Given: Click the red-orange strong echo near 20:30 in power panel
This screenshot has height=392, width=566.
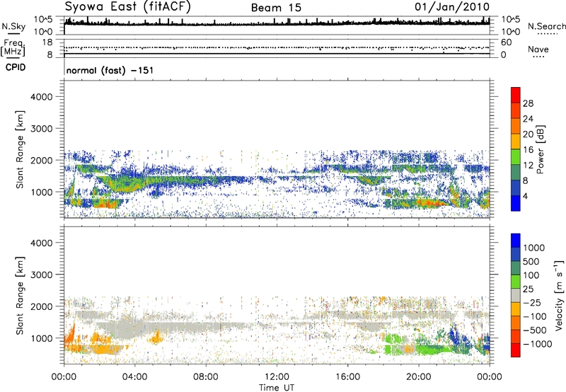Looking at the screenshot, I should point(430,203).
